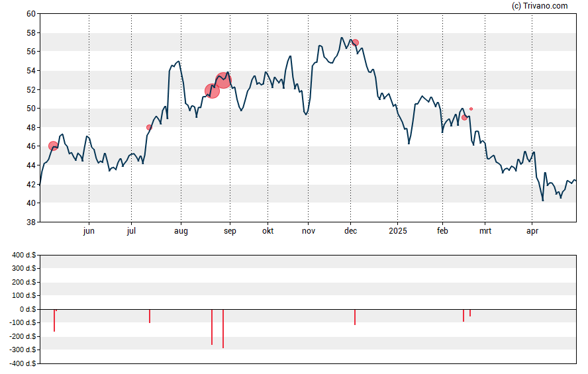Click the small red bubble at 48 in July
Viewport: 588px width, 374px height.
pos(149,127)
